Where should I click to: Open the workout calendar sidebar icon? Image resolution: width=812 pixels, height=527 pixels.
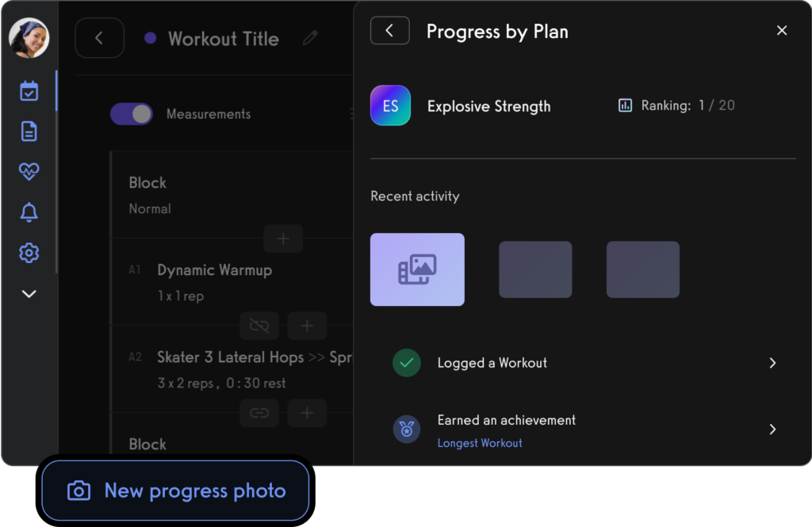point(29,90)
